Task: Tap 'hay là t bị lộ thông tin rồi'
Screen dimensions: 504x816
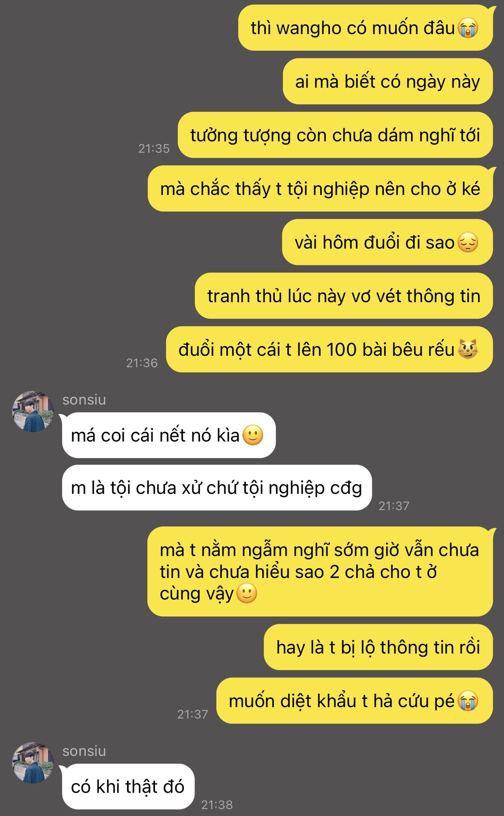Action: (x=378, y=647)
